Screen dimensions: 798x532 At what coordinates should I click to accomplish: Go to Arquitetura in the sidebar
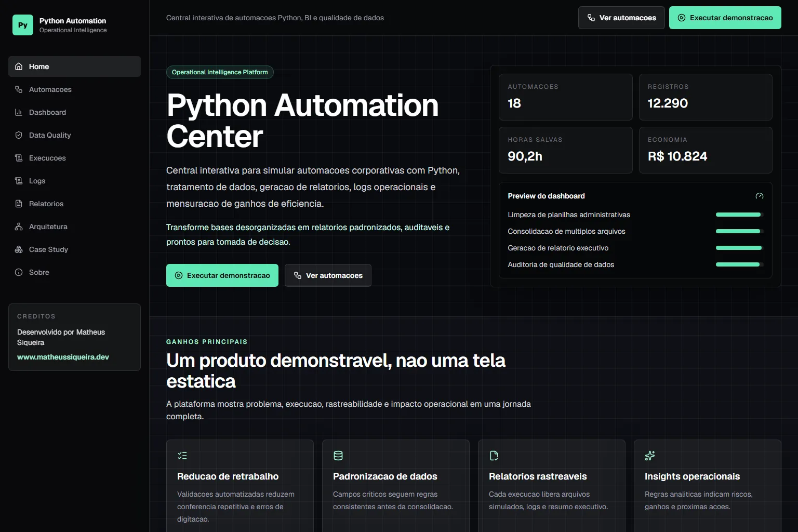pos(74,227)
